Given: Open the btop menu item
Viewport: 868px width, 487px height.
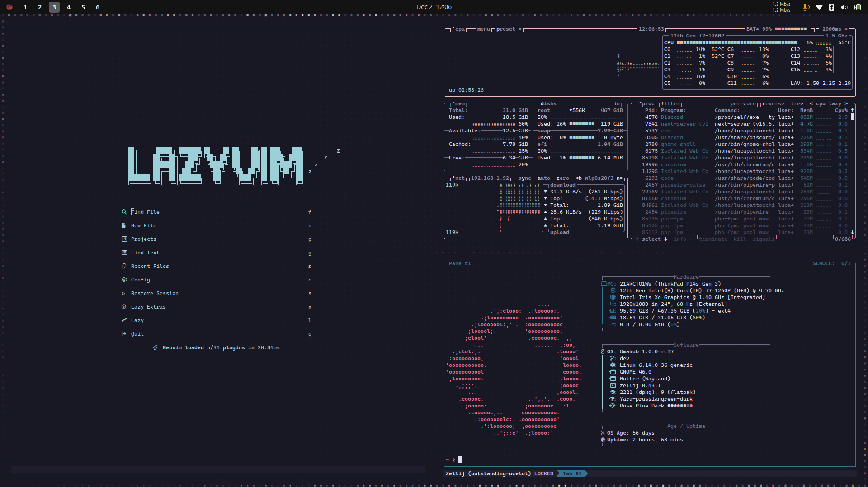Looking at the screenshot, I should pyautogui.click(x=483, y=29).
